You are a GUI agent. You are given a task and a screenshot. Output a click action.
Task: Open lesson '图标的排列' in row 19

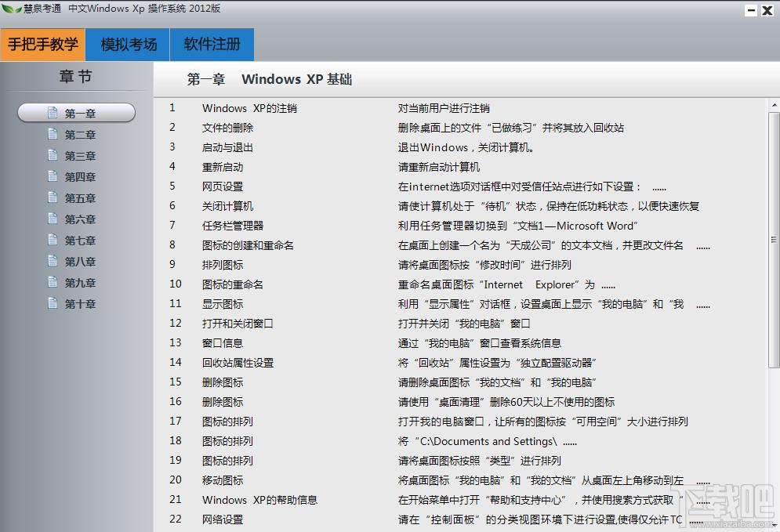pyautogui.click(x=228, y=461)
